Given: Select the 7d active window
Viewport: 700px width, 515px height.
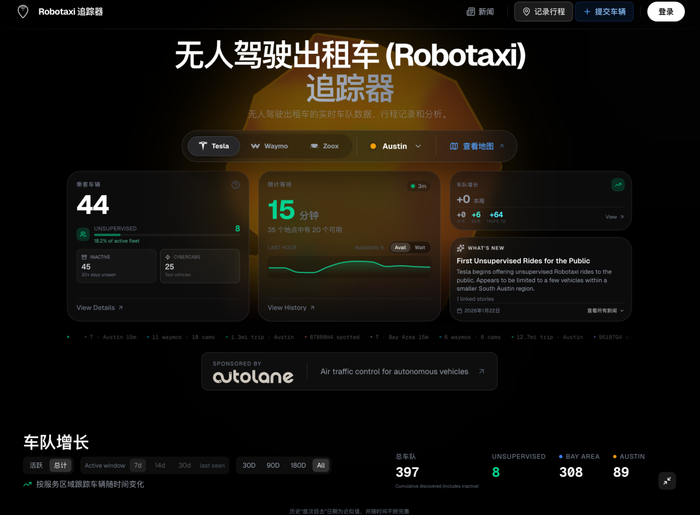Looking at the screenshot, I should click(138, 465).
